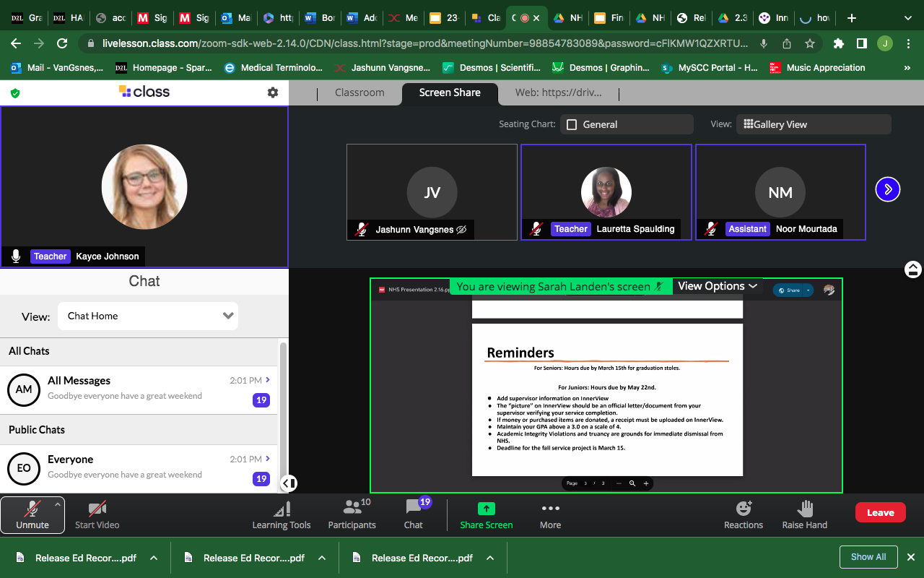Open the All Messages chat
This screenshot has width=924, height=578.
[139, 389]
